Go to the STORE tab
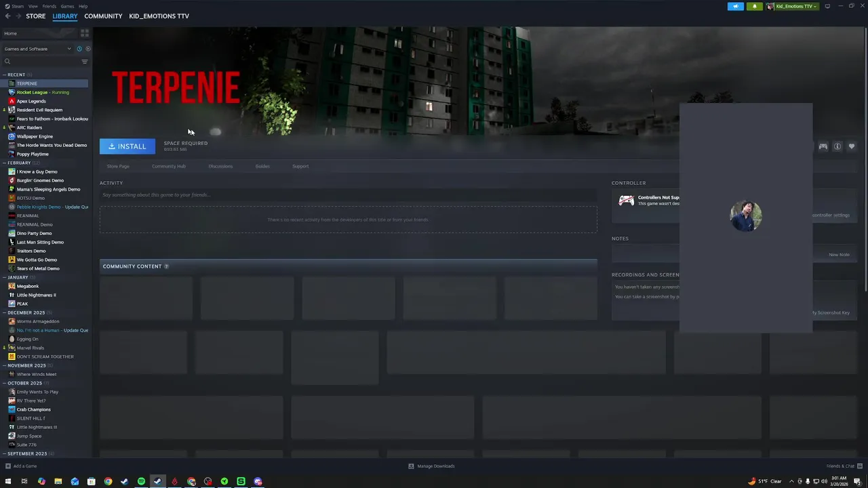This screenshot has height=488, width=868. 36,16
